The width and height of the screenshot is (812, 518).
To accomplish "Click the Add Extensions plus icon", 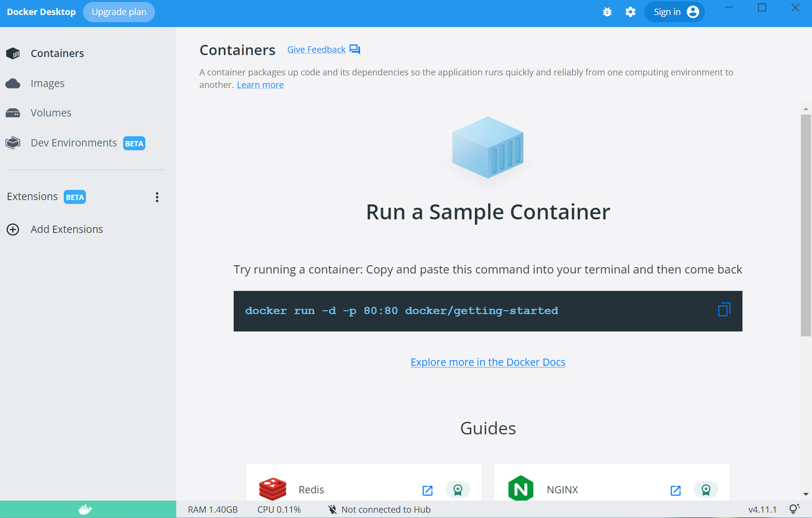I will [x=13, y=230].
